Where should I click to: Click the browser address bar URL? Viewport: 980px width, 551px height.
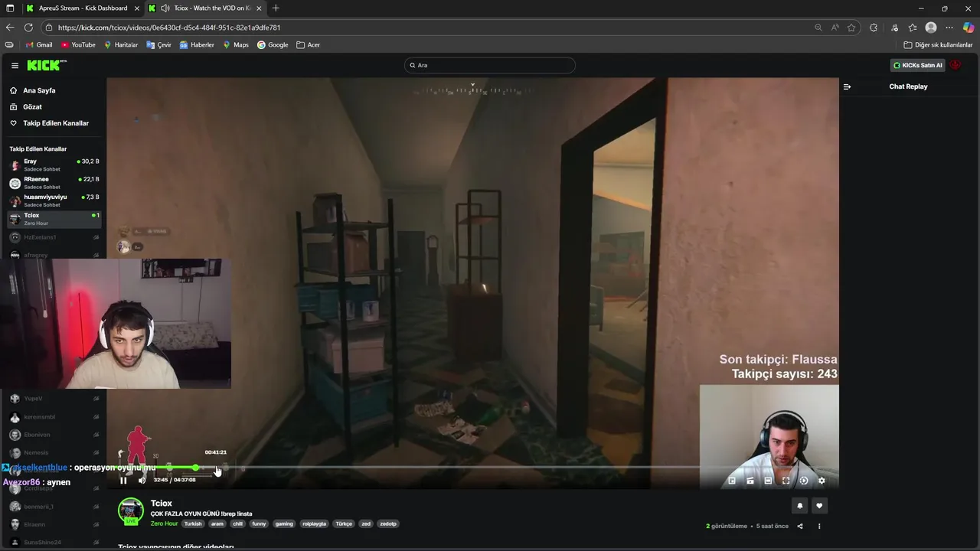click(x=169, y=28)
